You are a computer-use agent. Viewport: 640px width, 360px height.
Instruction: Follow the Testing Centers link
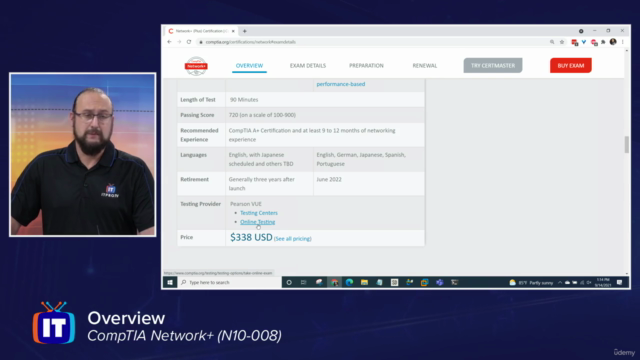[x=259, y=213]
